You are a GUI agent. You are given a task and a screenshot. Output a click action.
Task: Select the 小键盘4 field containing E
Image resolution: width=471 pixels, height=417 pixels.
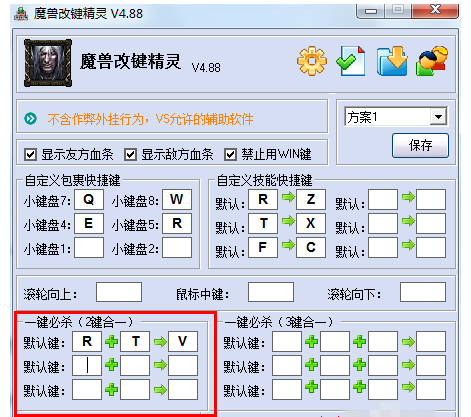89,223
